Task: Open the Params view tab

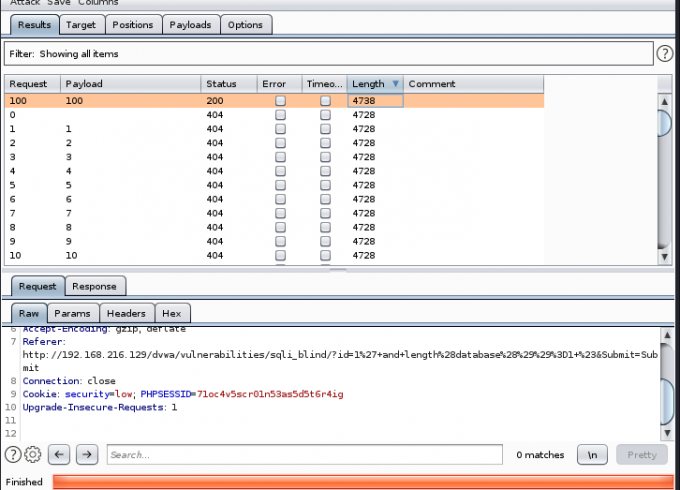Action: click(x=72, y=313)
